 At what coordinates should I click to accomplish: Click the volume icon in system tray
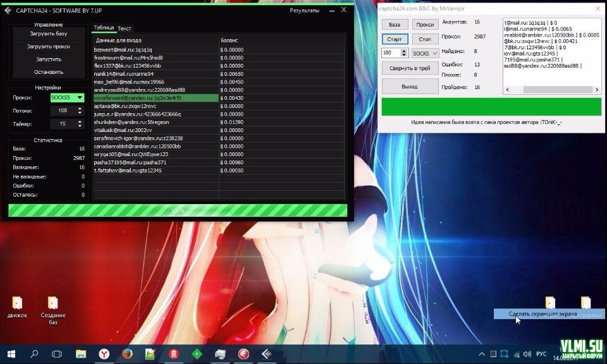pyautogui.click(x=527, y=354)
